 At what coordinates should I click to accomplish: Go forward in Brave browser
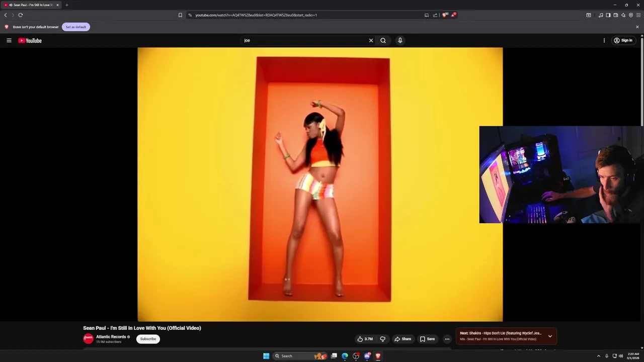pyautogui.click(x=13, y=15)
